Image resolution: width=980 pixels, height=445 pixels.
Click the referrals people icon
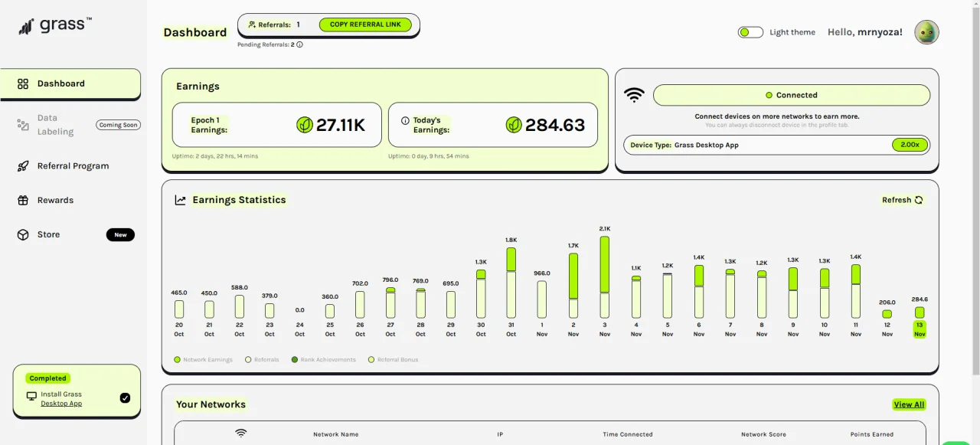click(x=252, y=25)
